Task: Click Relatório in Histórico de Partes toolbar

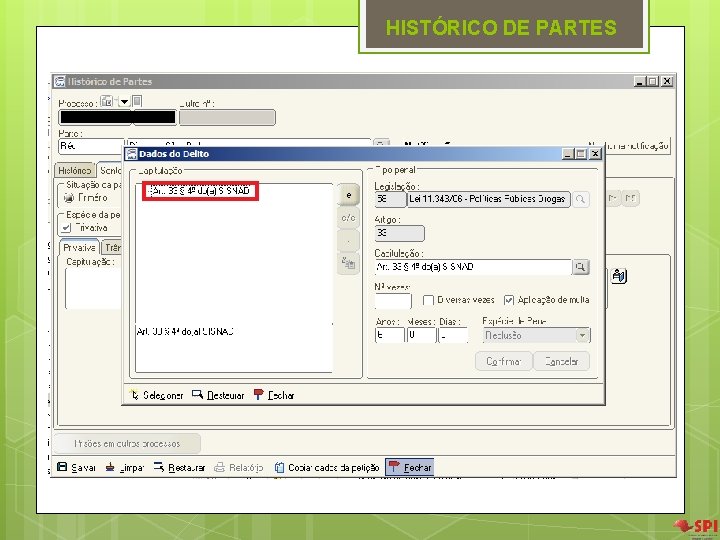Action: click(239, 467)
